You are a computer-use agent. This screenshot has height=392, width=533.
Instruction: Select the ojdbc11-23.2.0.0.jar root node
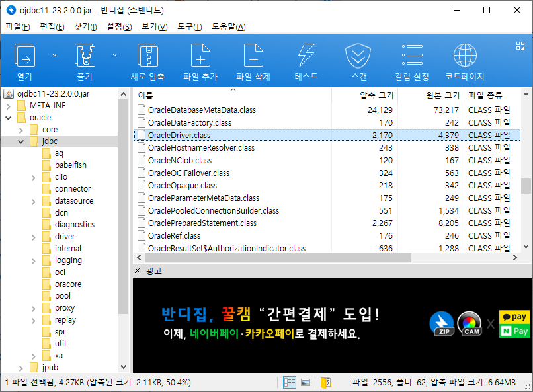coord(53,94)
